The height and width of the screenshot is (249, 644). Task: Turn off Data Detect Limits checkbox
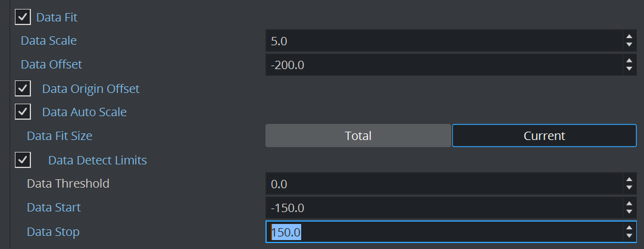(x=23, y=160)
